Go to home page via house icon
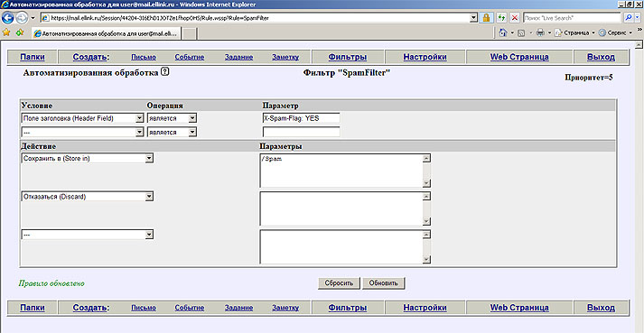The width and height of the screenshot is (644, 333). point(502,32)
